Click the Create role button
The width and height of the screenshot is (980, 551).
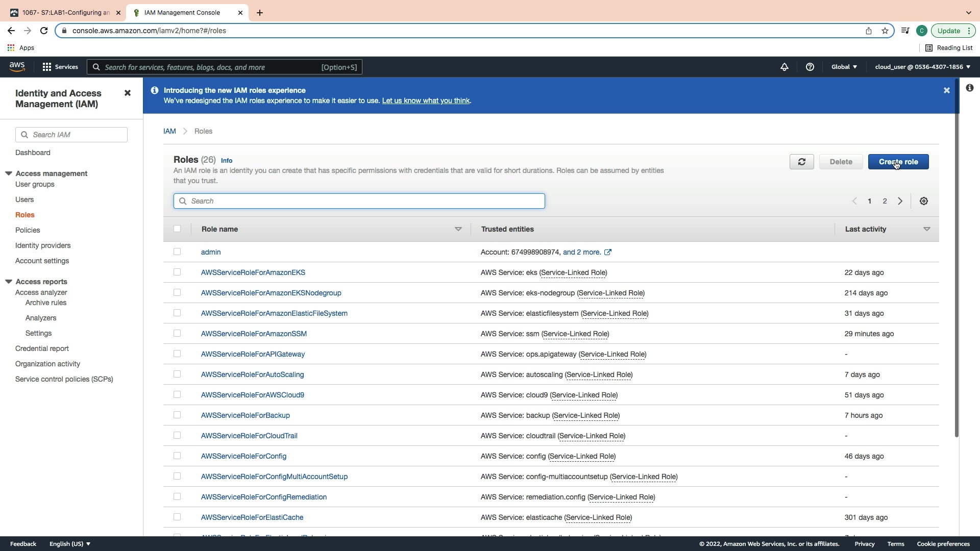coord(898,162)
